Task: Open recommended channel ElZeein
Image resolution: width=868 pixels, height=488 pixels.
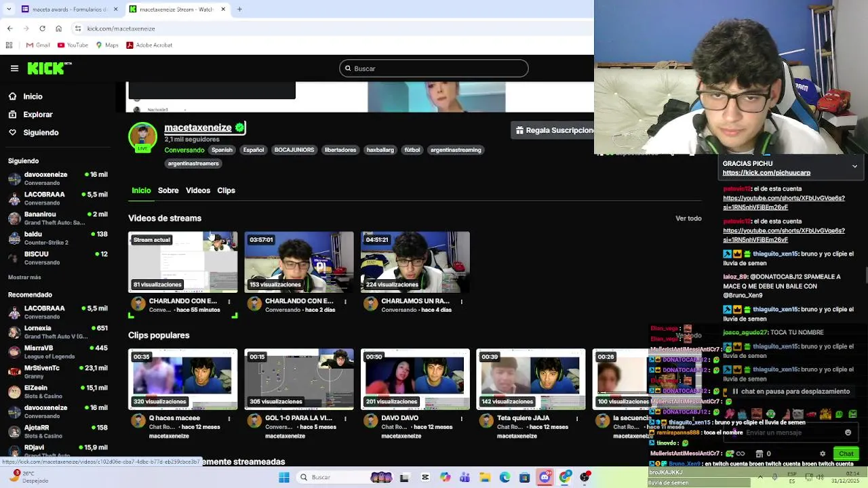Action: [x=58, y=391]
